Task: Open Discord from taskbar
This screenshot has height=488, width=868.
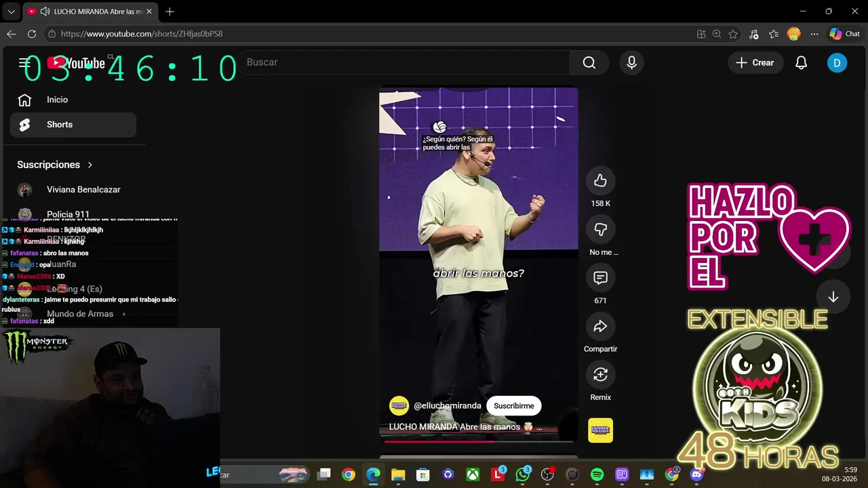Action: coord(697,474)
